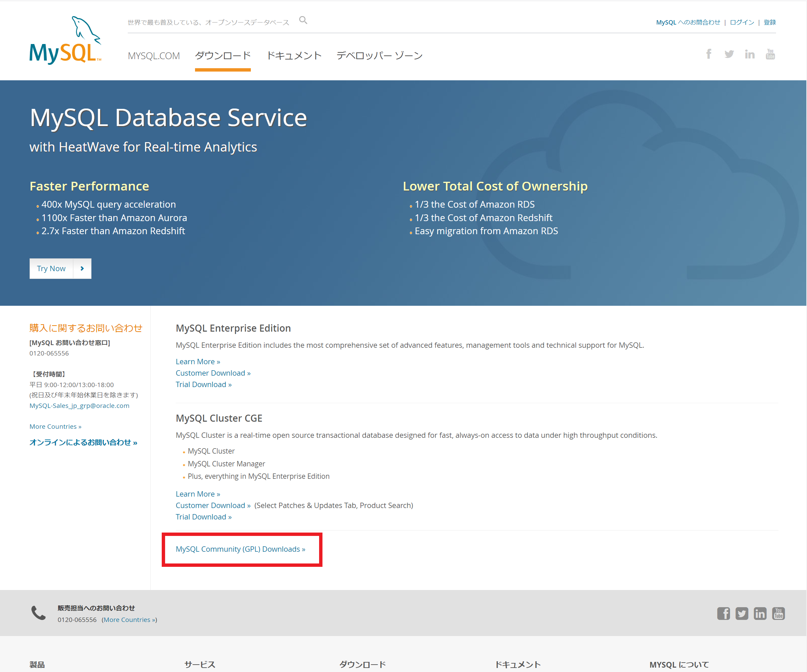Open More Countries link in footer bar

(x=129, y=620)
